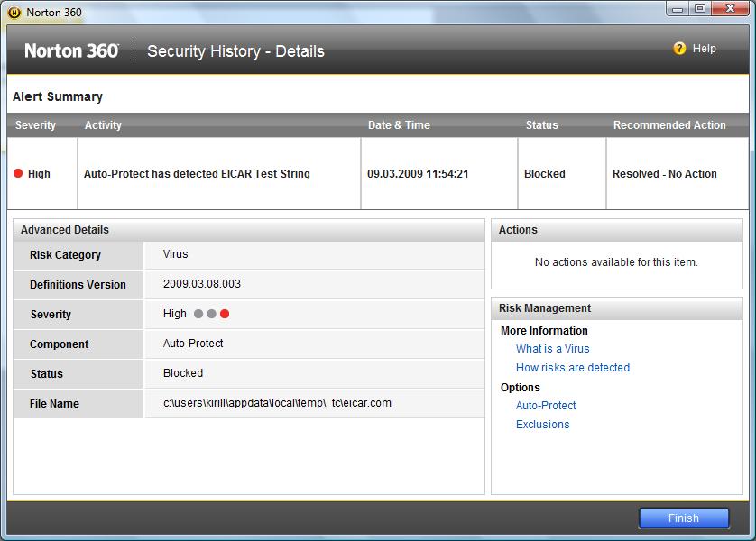Click 'No actions available for this item.' text

tap(616, 262)
